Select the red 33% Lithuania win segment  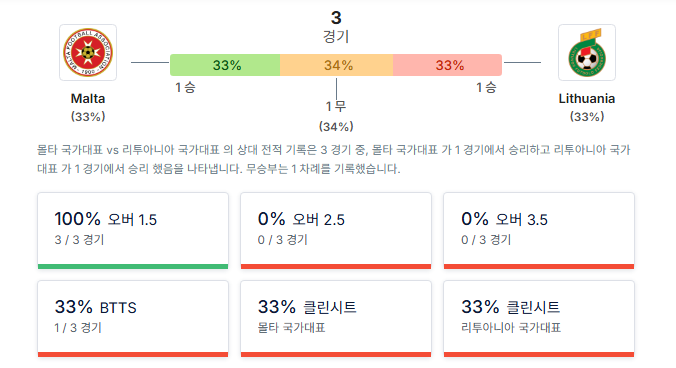point(448,65)
